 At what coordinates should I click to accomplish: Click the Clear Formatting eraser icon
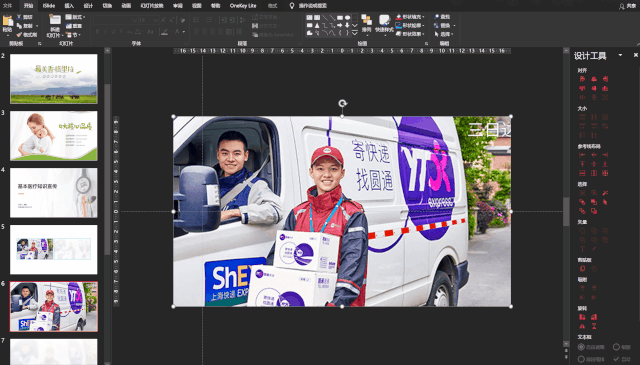pyautogui.click(x=182, y=20)
